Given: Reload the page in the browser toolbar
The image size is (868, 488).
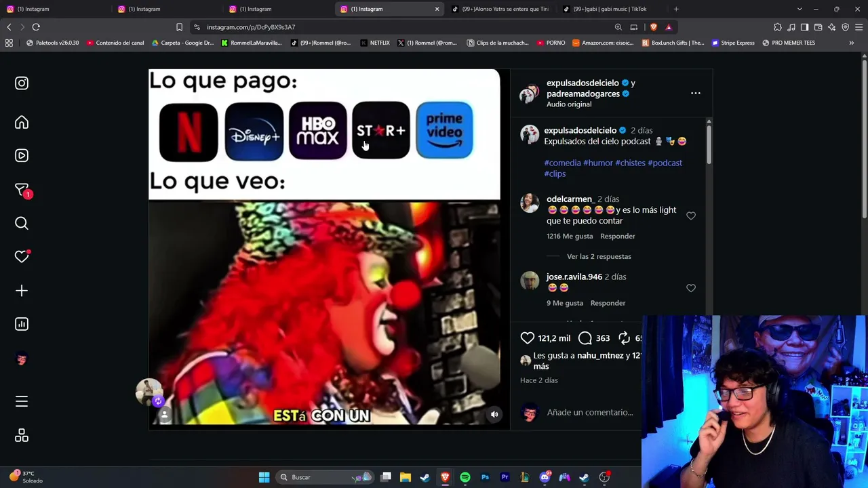Looking at the screenshot, I should pos(36,27).
